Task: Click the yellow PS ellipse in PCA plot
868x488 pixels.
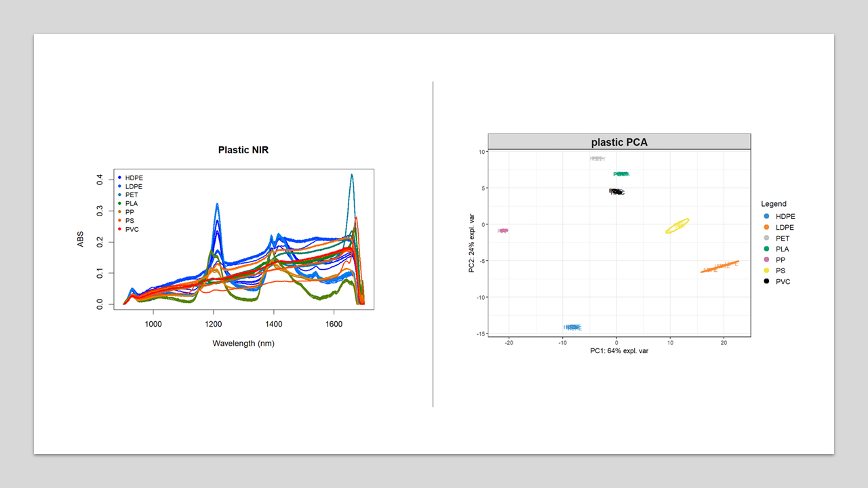Action: [x=677, y=226]
